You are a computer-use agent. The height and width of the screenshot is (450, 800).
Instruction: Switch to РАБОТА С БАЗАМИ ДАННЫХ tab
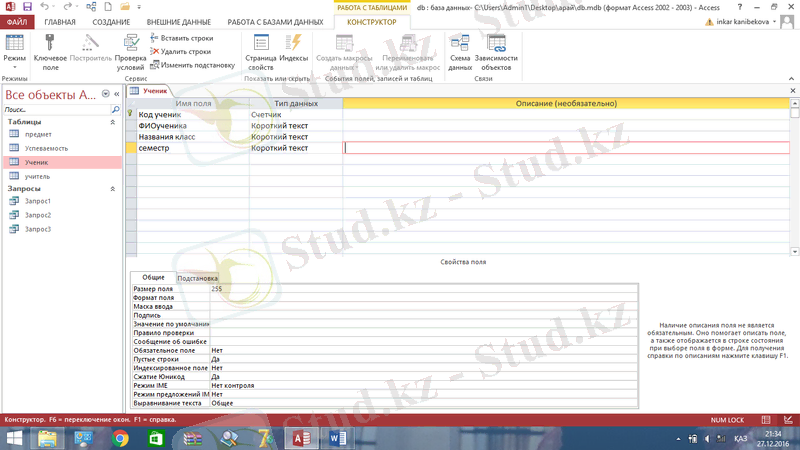(x=276, y=22)
